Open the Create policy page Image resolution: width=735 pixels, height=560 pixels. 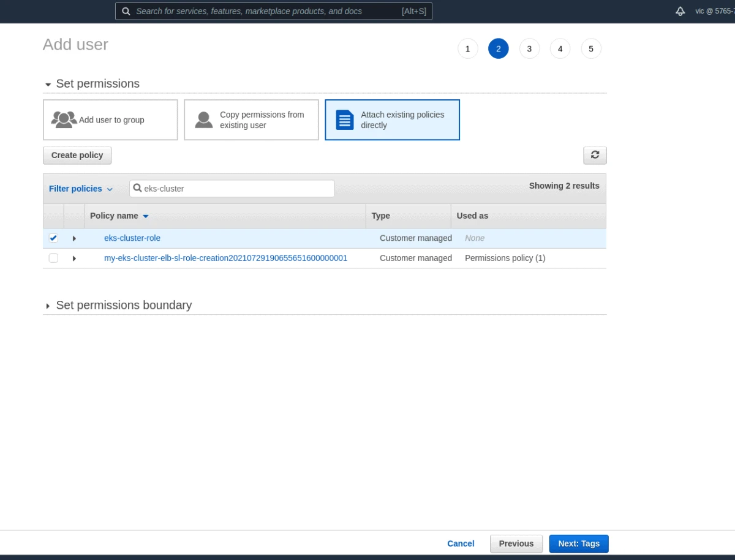point(77,155)
